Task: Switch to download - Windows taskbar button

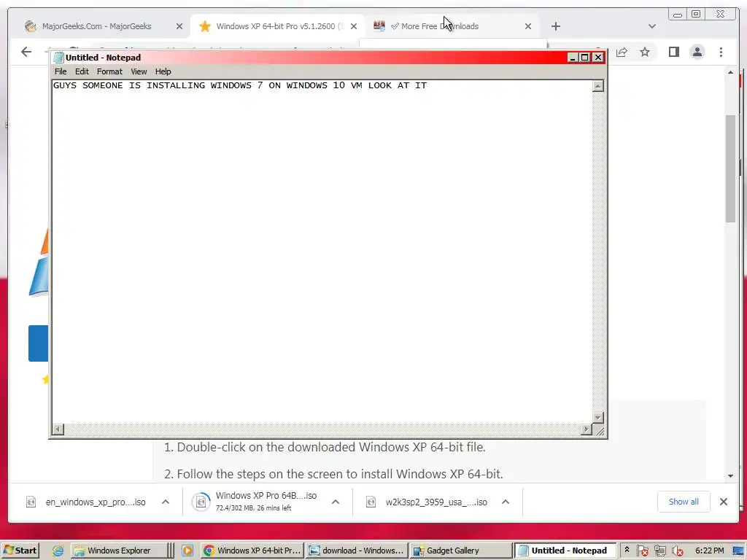Action: pyautogui.click(x=357, y=551)
